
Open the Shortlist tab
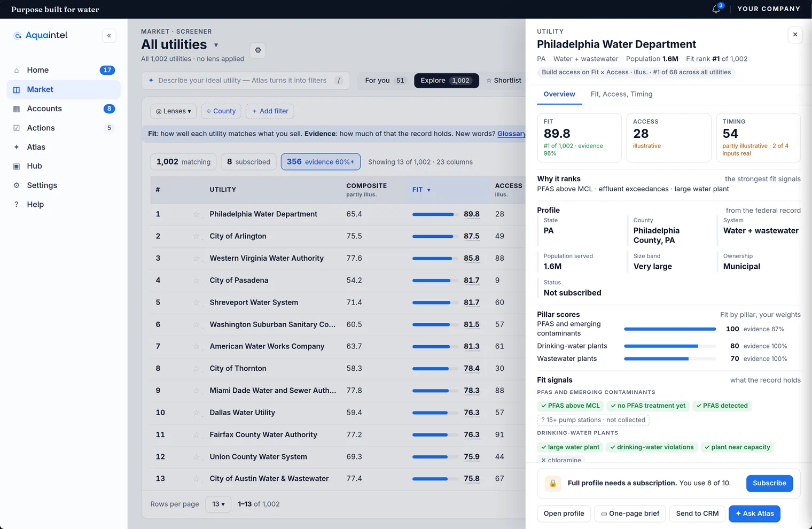point(504,80)
